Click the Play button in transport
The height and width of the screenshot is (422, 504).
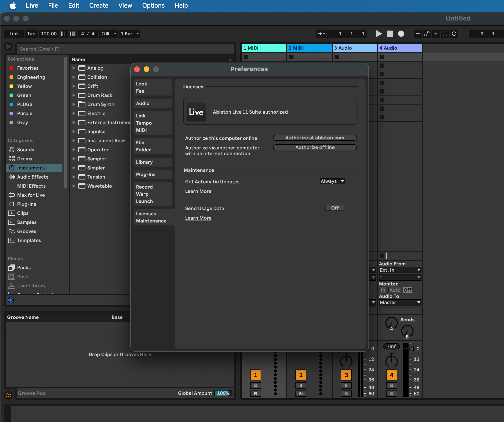pyautogui.click(x=379, y=34)
